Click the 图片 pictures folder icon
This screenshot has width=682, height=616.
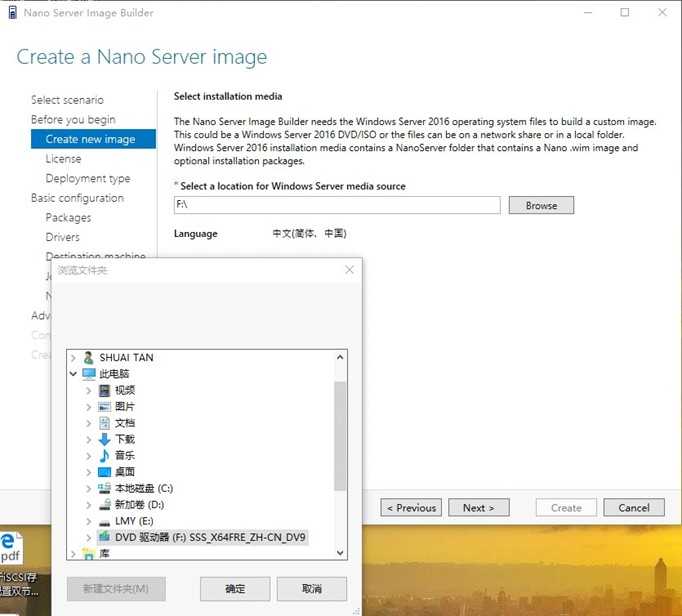tap(104, 407)
